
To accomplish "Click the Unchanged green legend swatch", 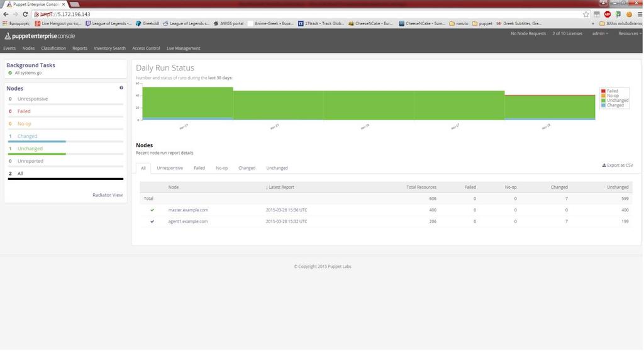I will pyautogui.click(x=603, y=101).
